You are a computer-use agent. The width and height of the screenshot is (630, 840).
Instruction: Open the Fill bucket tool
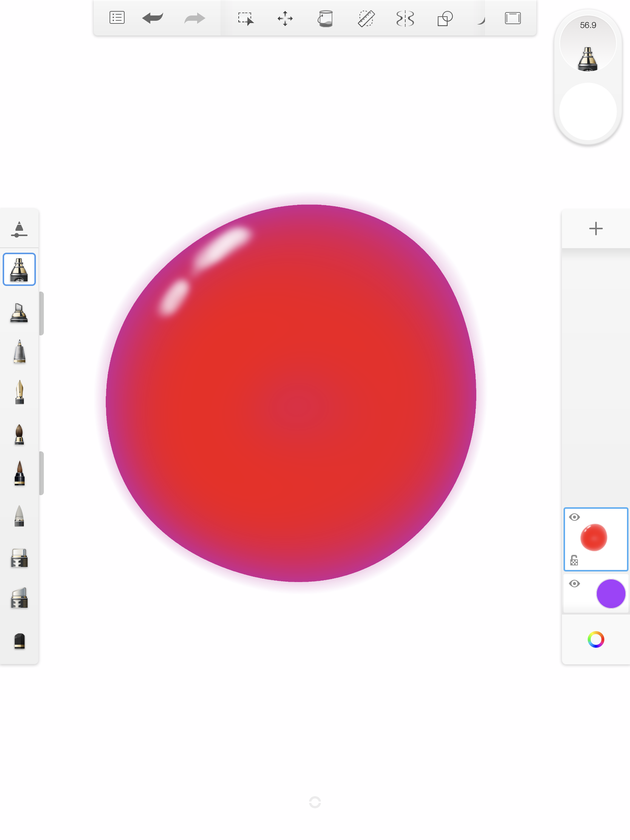click(326, 18)
